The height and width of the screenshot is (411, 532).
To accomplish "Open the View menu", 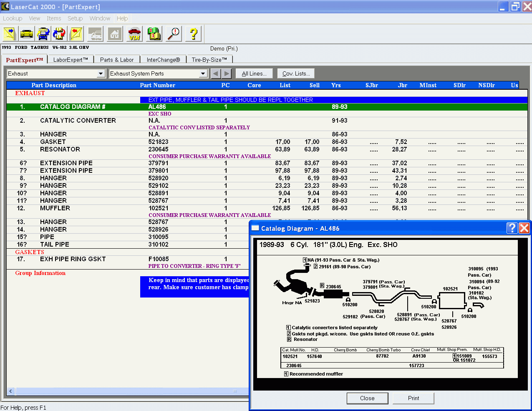I will pos(35,18).
